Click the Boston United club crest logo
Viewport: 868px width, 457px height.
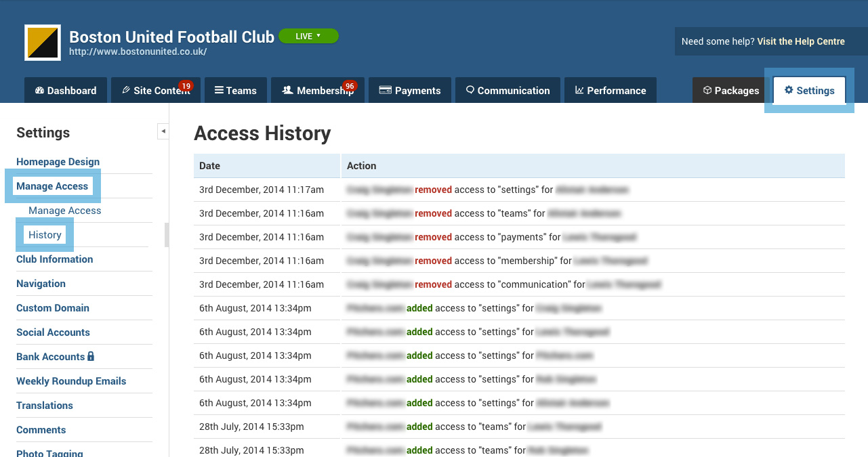(x=43, y=43)
